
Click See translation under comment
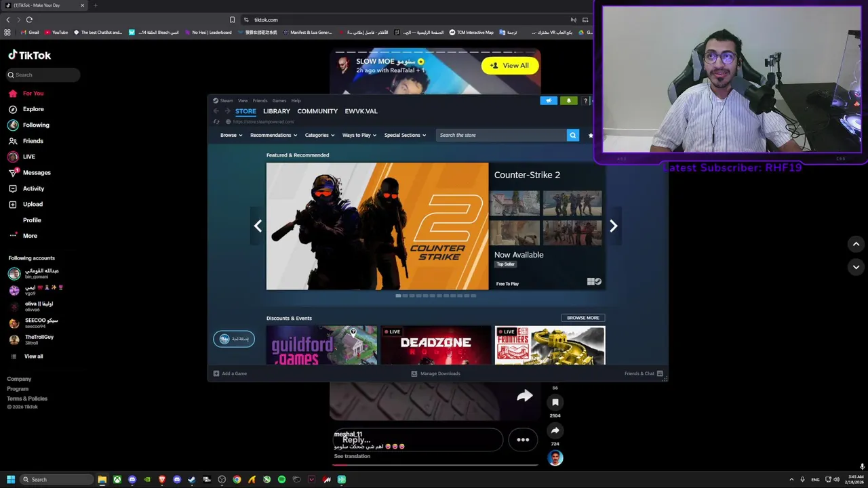click(x=352, y=456)
